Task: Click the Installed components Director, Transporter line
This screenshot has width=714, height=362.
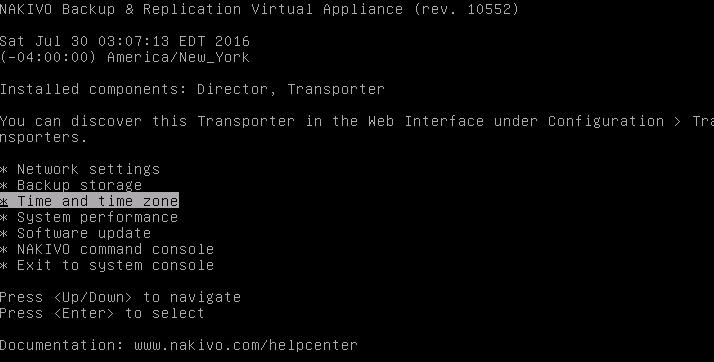Action: pyautogui.click(x=192, y=89)
